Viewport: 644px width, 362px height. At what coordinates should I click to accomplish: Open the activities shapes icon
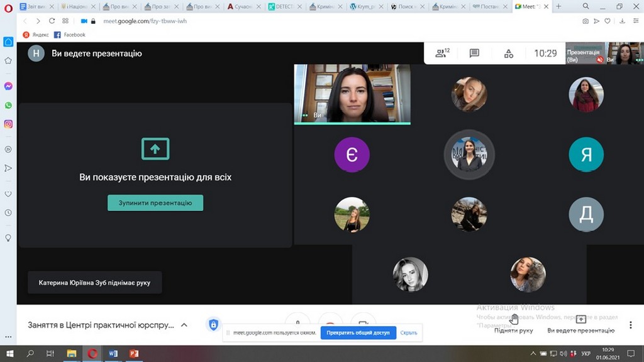[x=509, y=53]
